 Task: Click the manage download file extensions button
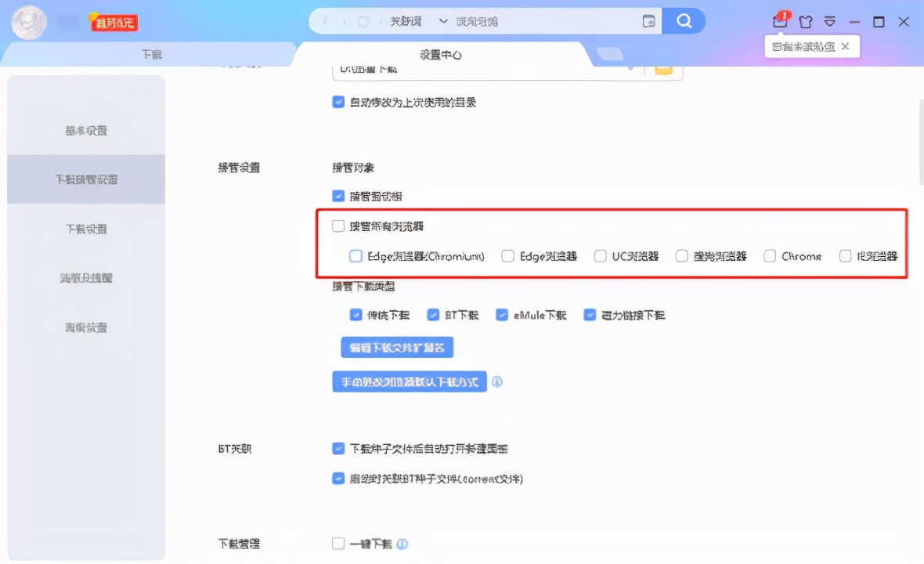tap(396, 347)
